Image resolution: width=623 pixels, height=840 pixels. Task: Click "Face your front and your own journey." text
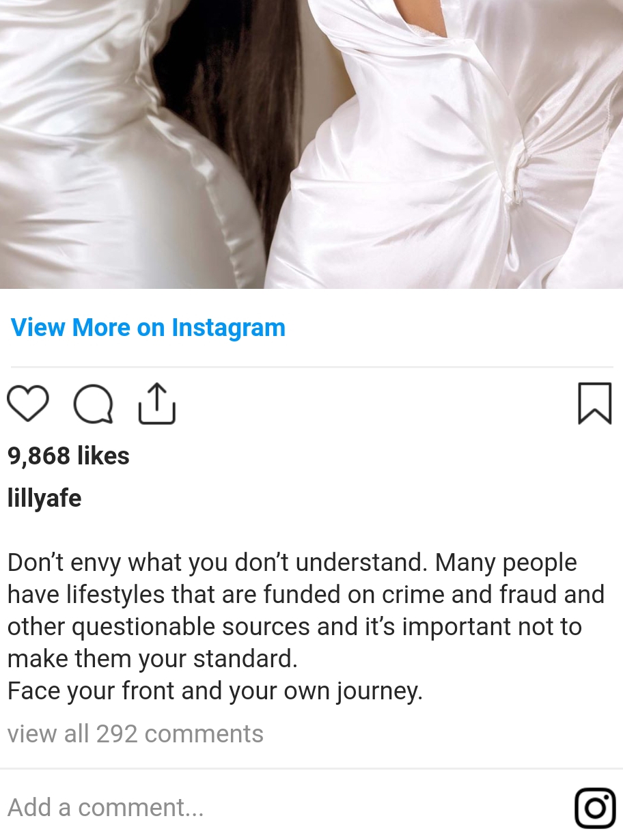[215, 692]
